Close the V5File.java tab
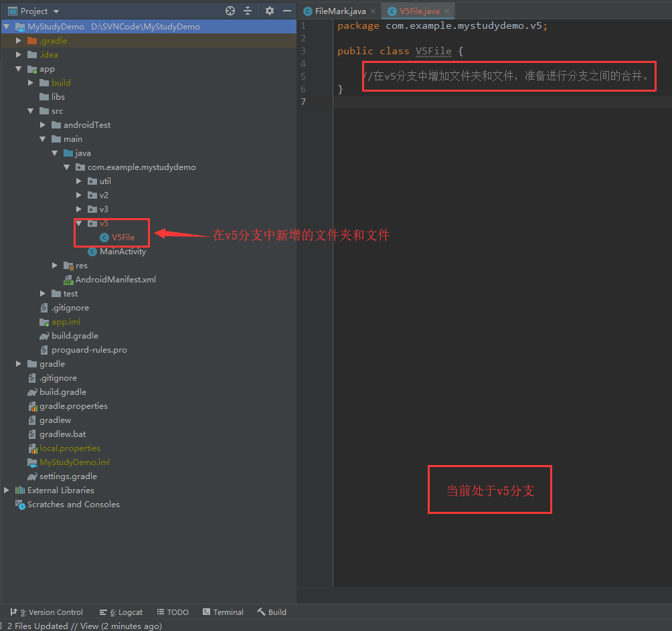The image size is (672, 631). tap(447, 11)
